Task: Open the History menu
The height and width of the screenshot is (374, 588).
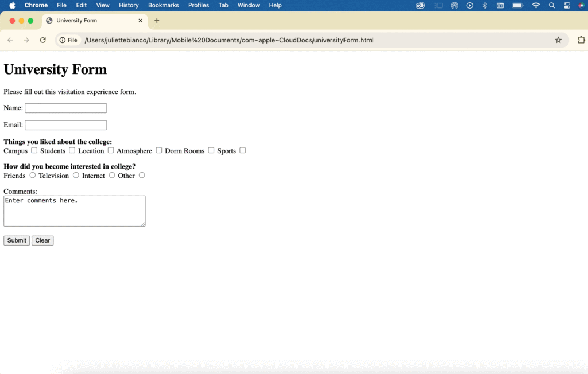Action: pos(129,5)
